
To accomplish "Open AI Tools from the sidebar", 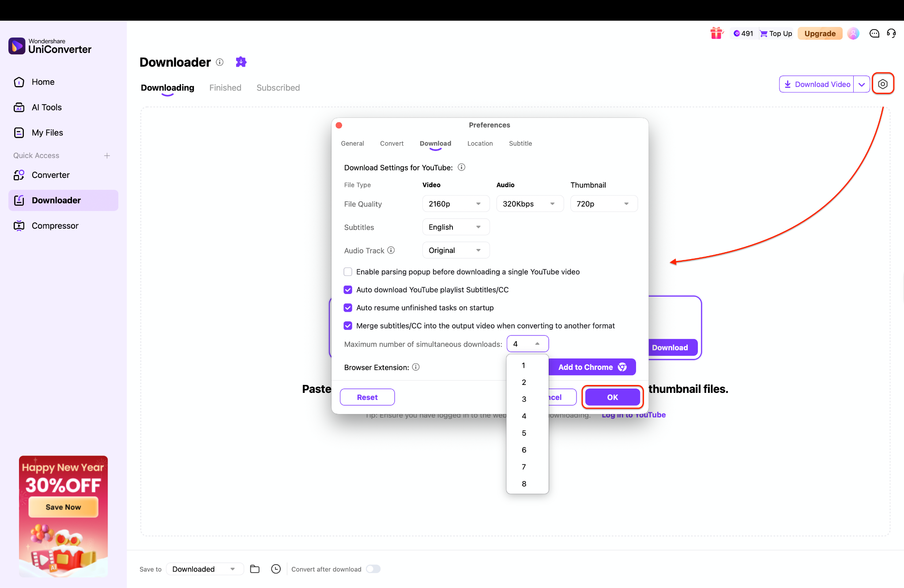I will point(47,107).
